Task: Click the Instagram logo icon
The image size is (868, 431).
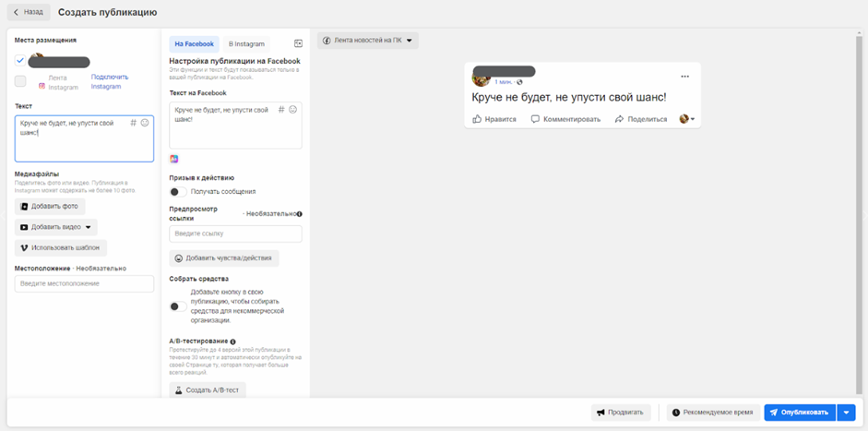Action: coord(42,86)
